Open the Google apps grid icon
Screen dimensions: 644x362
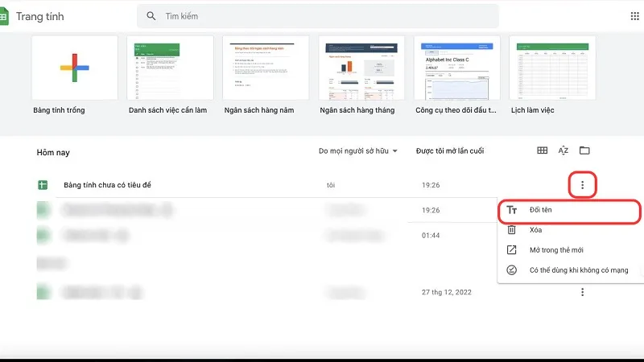pos(635,16)
